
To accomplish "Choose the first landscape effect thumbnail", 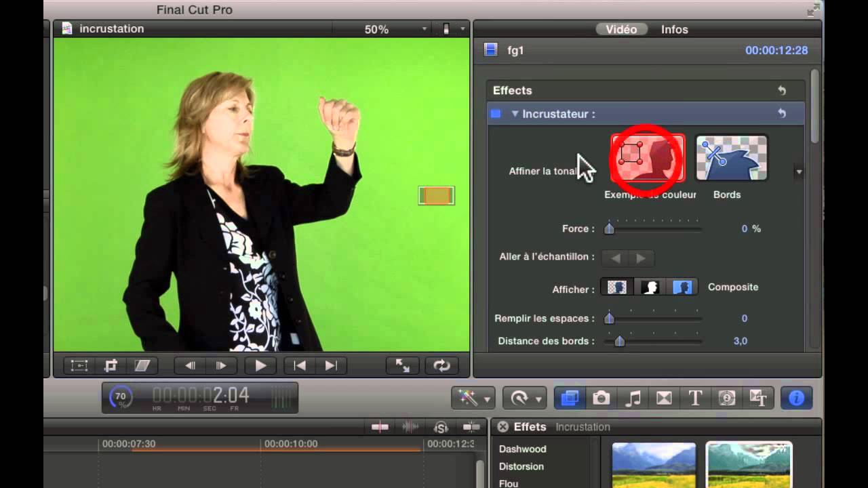I will (654, 466).
